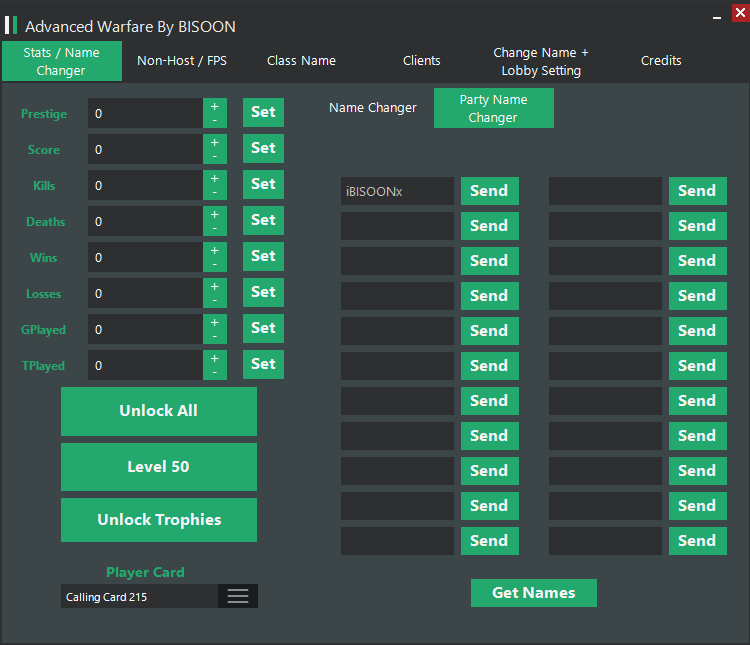The height and width of the screenshot is (645, 750).
Task: Decrease the Score value with minus
Action: 215,156
